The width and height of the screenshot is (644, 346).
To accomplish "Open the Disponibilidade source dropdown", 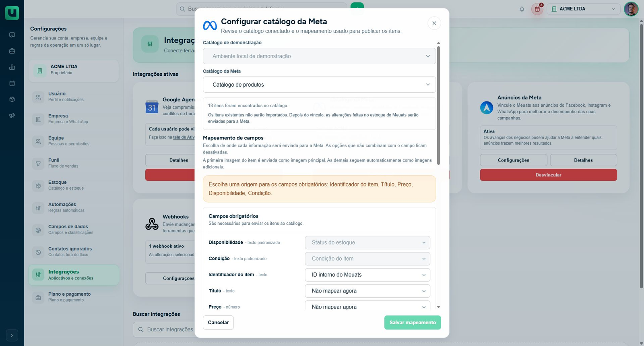I will click(x=367, y=242).
